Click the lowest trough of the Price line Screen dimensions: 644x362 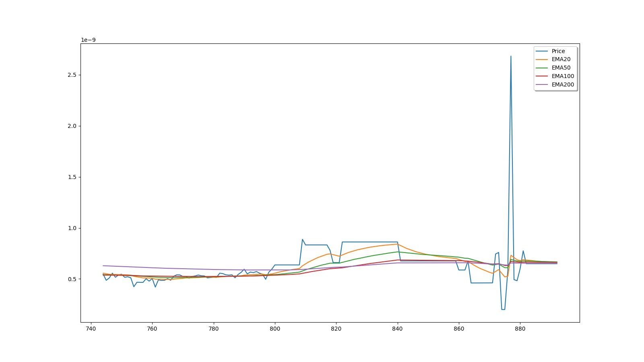click(503, 309)
